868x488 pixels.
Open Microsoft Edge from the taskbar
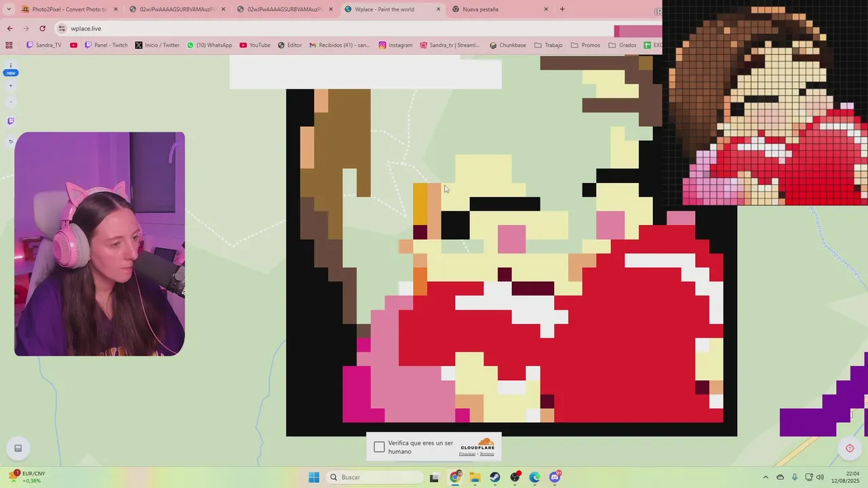click(x=535, y=477)
